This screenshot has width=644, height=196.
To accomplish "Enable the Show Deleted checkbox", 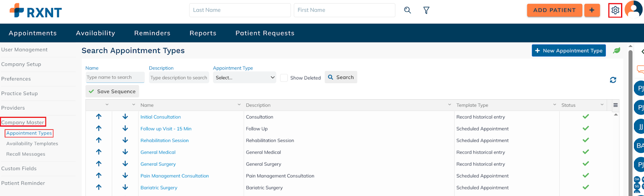I will click(x=284, y=78).
